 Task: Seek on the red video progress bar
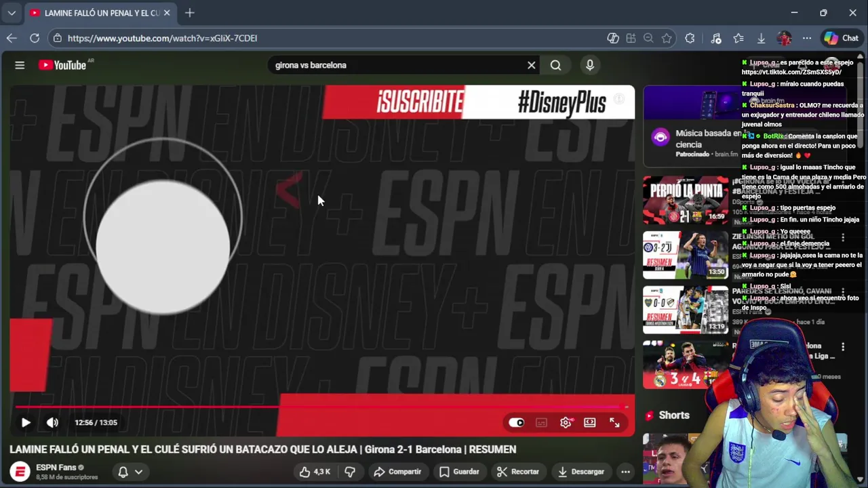tap(322, 407)
